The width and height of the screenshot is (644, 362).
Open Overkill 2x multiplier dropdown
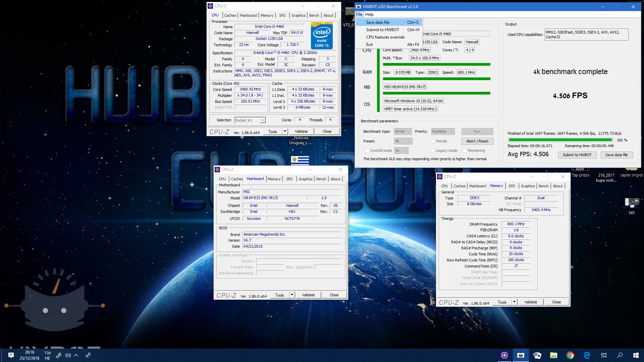[x=401, y=150]
